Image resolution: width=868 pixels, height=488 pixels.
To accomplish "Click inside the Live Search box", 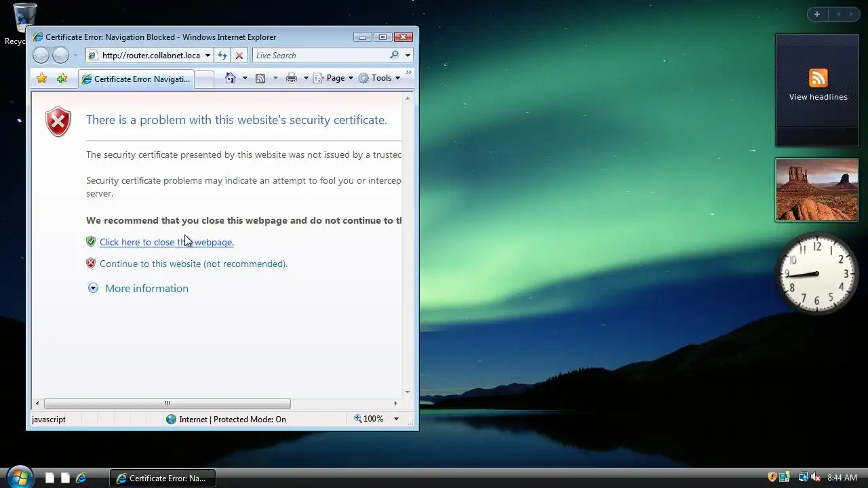I will 320,56.
